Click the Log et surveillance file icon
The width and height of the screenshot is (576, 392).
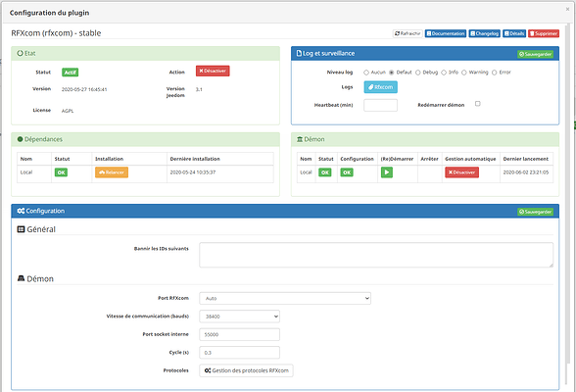click(x=299, y=53)
